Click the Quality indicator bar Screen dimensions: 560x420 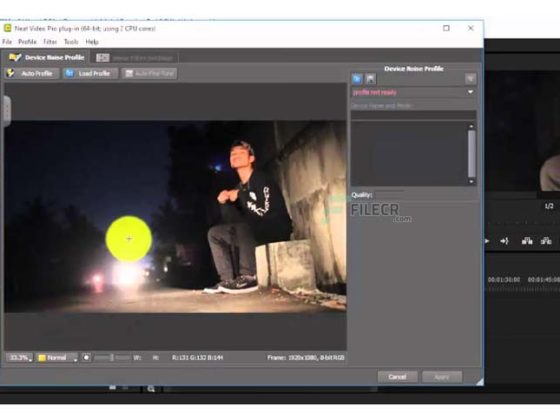point(389,195)
